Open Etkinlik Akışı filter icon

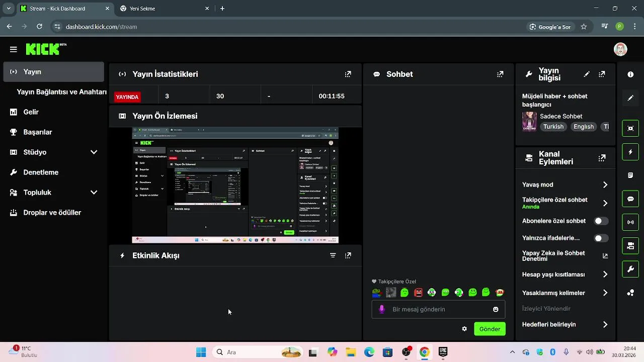click(x=333, y=255)
